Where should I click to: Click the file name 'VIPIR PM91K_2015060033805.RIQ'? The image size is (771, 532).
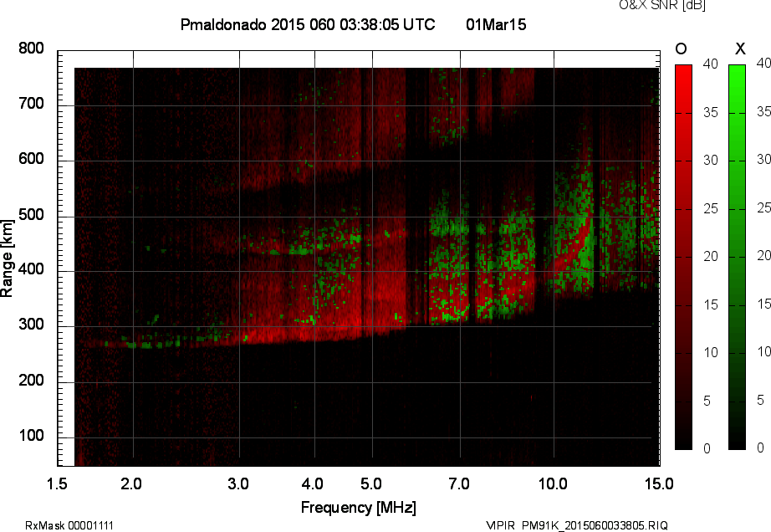coord(577,525)
